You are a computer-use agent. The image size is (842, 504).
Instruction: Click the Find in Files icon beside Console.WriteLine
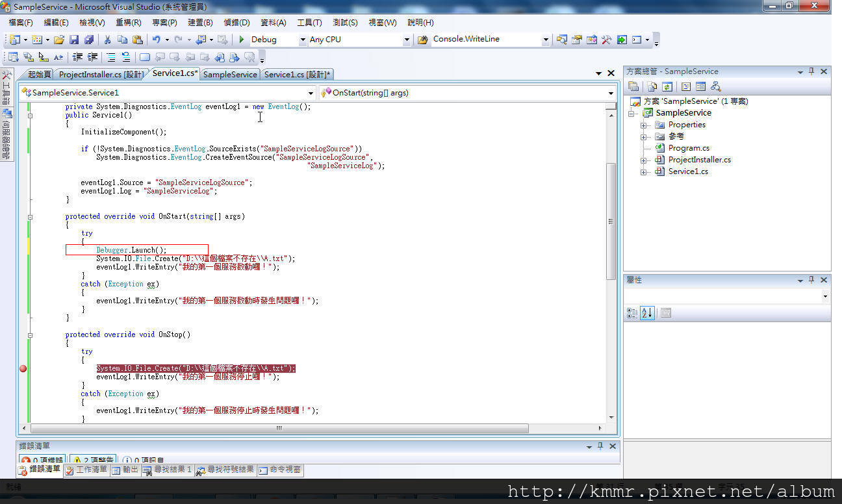tap(422, 40)
